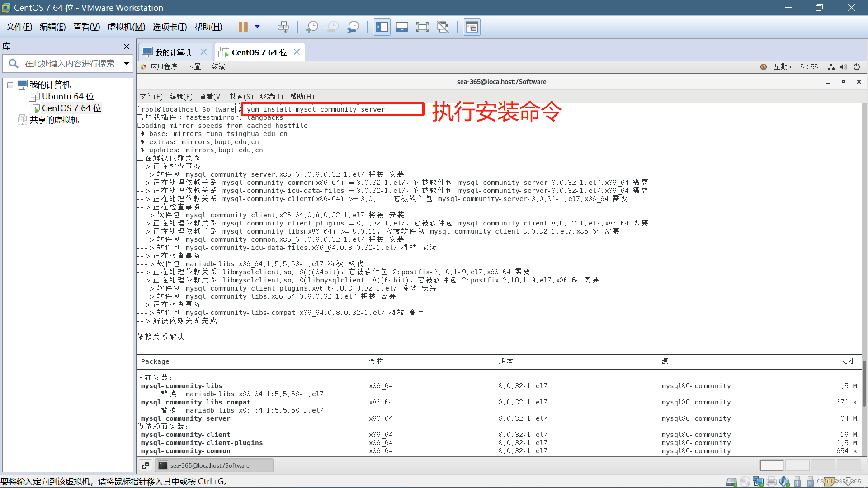Open the power options dropdown arrow
The image size is (868, 488).
[257, 27]
